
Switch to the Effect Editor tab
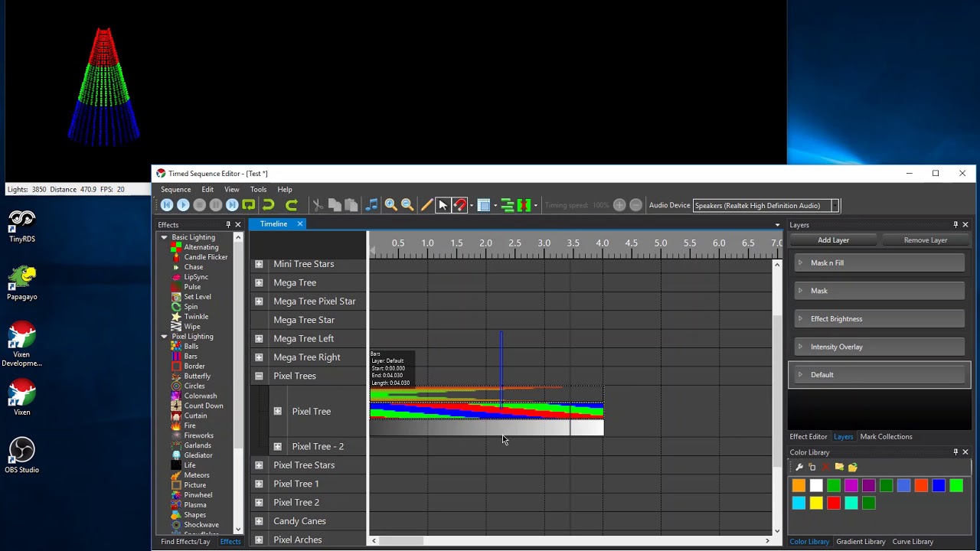808,437
